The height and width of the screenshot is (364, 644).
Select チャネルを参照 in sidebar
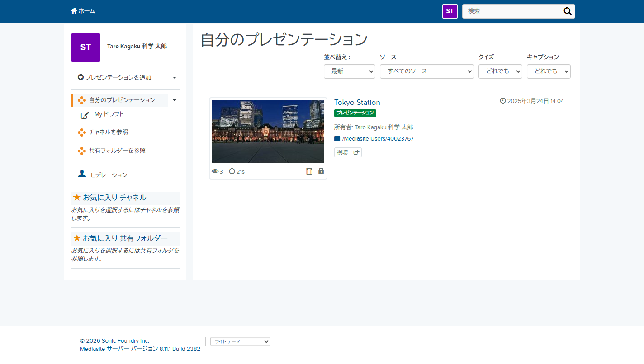point(109,132)
